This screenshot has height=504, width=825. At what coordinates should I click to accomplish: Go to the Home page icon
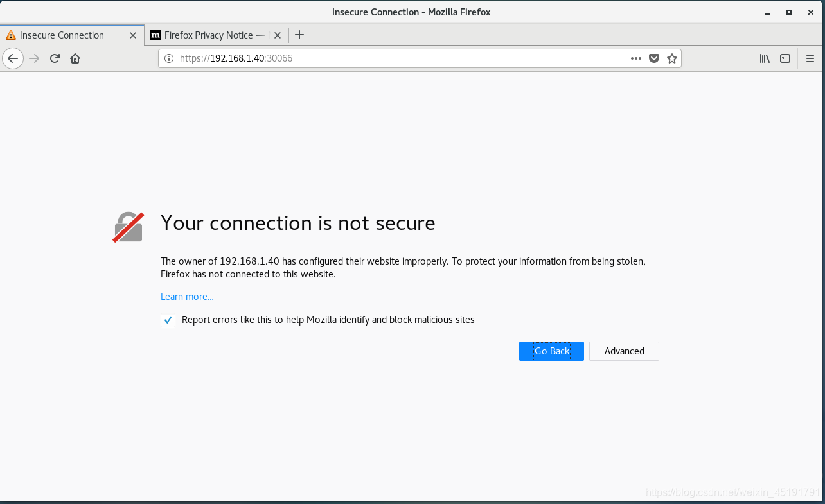pyautogui.click(x=75, y=58)
